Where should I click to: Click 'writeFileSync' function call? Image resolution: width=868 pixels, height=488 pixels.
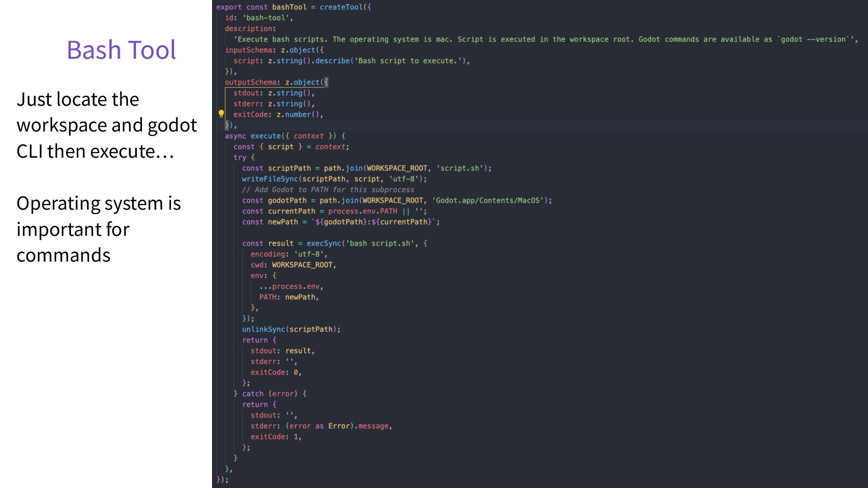point(269,179)
